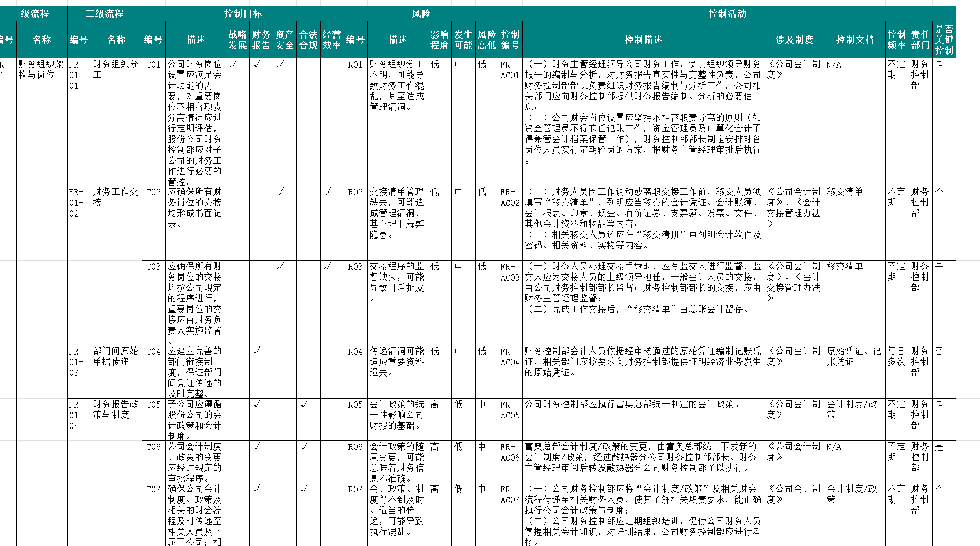
Task: Click the 控制活动 merged header
Action: (727, 13)
